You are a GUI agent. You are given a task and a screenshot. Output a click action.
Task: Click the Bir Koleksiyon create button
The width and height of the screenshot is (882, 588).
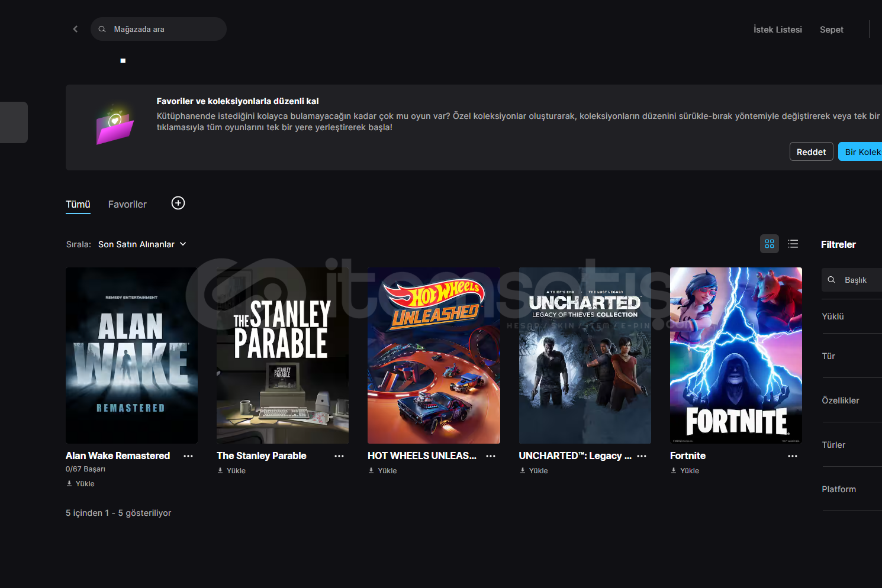[860, 152]
